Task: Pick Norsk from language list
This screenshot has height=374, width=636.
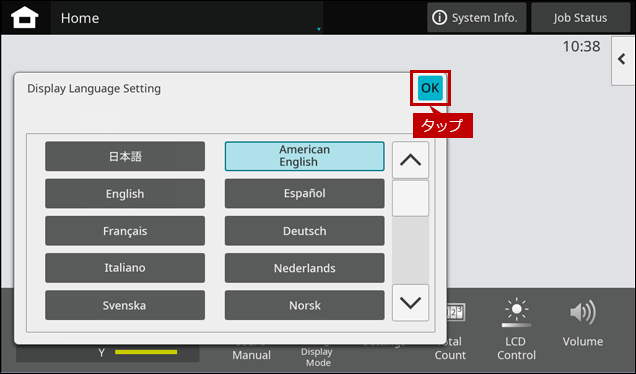Action: click(x=305, y=305)
